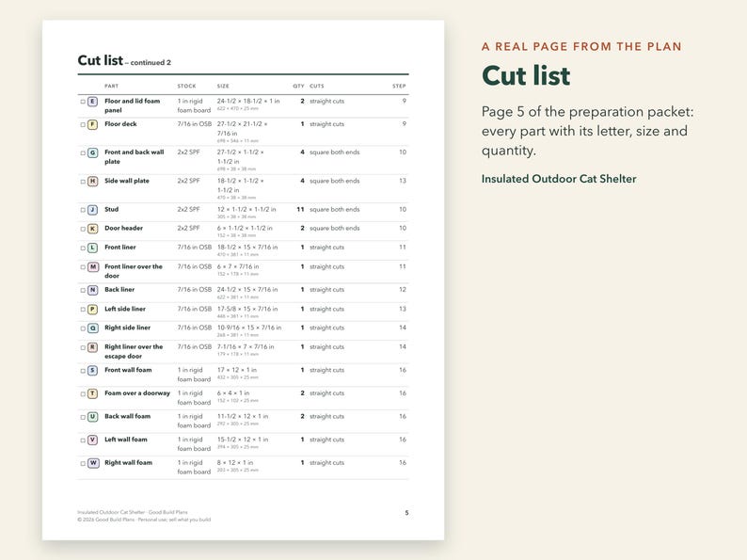Click size '6 × 4 × 1 in'
The image size is (747, 560).
[x=233, y=393]
